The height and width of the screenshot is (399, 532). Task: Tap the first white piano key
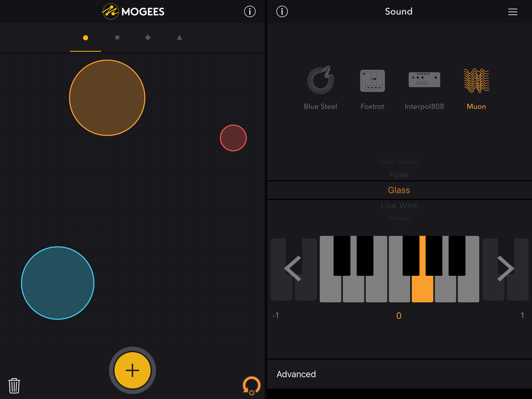pyautogui.click(x=330, y=288)
